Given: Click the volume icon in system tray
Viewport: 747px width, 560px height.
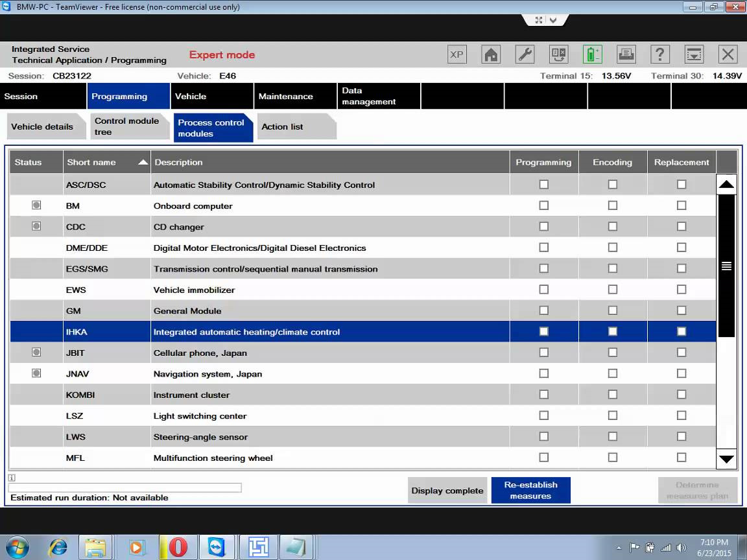Looking at the screenshot, I should [x=682, y=548].
